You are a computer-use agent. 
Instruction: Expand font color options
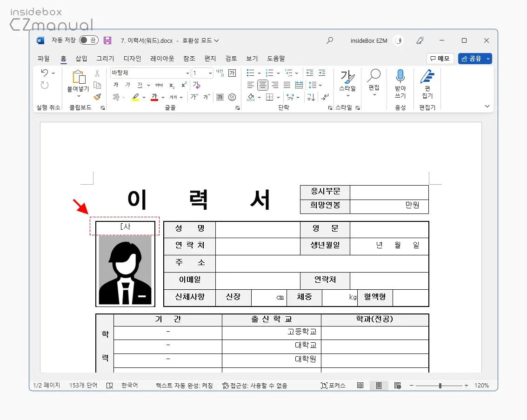(163, 97)
